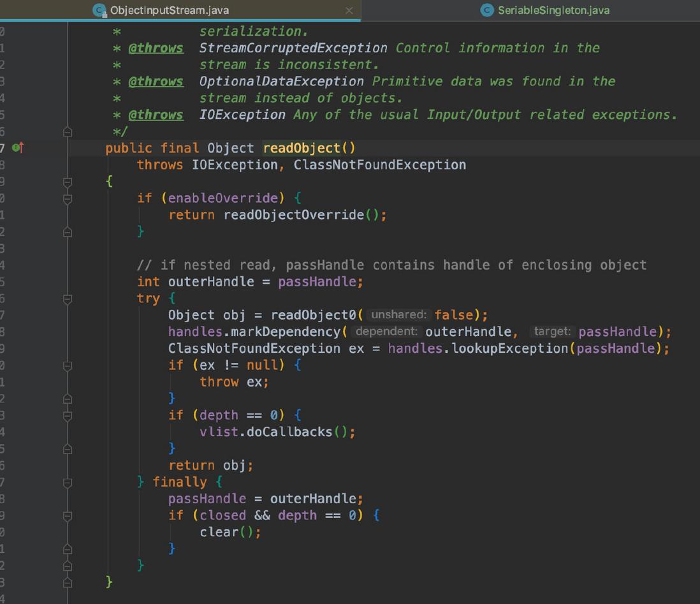This screenshot has width=700, height=604.
Task: Close the ObjectInputStream.java tab
Action: click(349, 10)
